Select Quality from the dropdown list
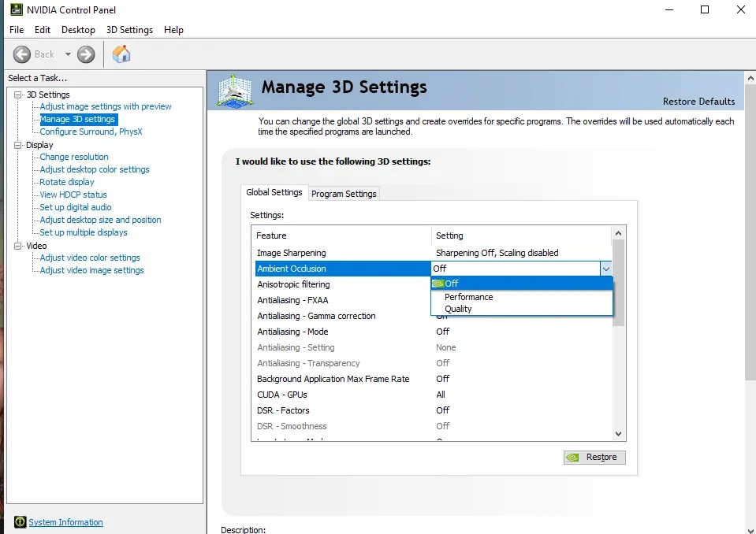Viewport: 756px width, 534px height. (458, 309)
